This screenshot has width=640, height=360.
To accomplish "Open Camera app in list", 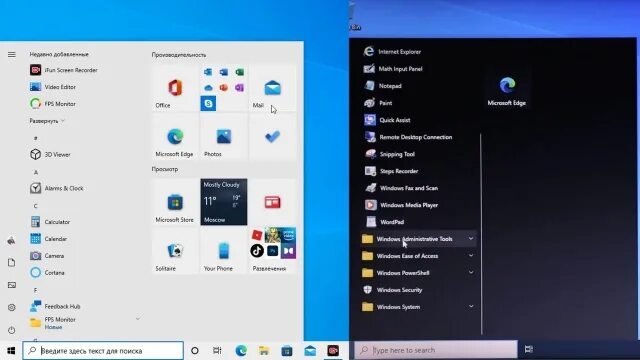I will [47, 256].
